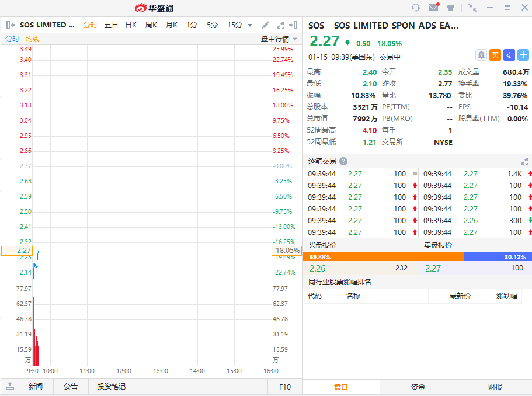Expand more time period options arrow
The width and height of the screenshot is (532, 396).
pos(250,25)
